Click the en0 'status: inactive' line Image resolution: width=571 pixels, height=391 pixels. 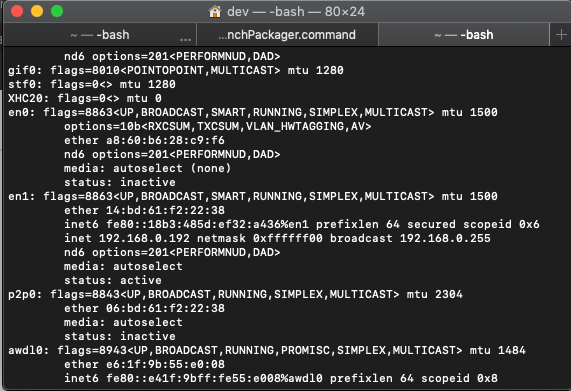pos(120,182)
